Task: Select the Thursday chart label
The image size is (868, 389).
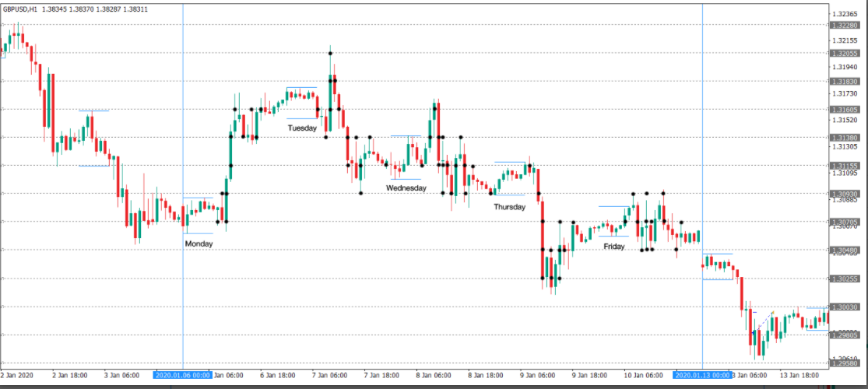Action: point(509,207)
